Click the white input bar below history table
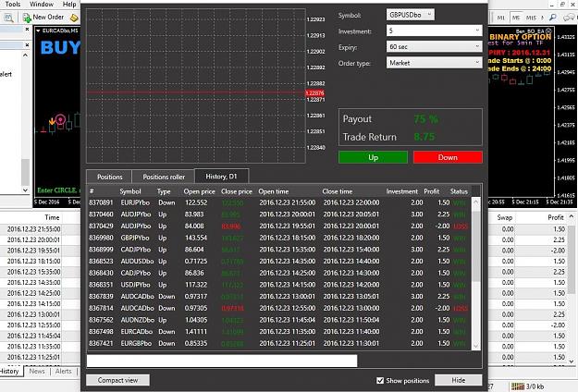Image resolution: width=578 pixels, height=392 pixels. [x=222, y=361]
